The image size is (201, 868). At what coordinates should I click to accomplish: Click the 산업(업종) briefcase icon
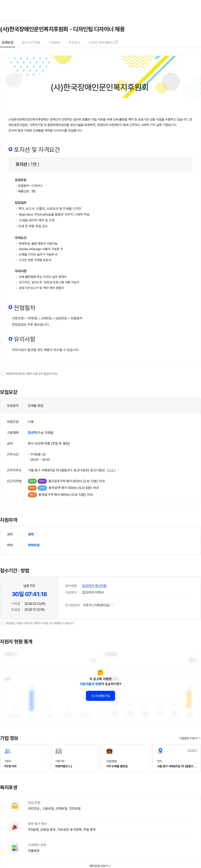click(x=110, y=751)
